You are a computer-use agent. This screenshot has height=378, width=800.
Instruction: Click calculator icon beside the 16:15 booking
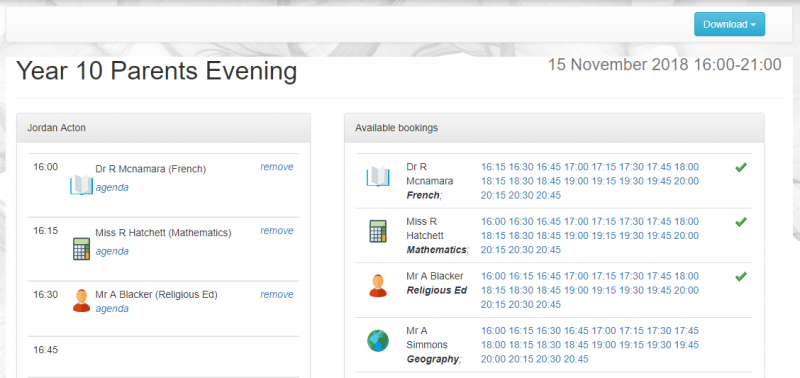(x=81, y=249)
